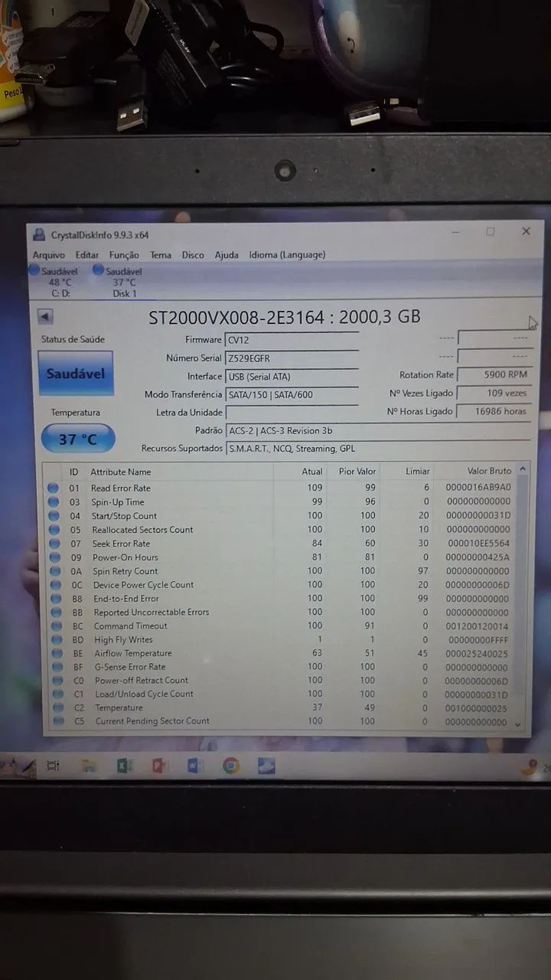Click the status icon for Reported Uncorrectable Errors
This screenshot has height=980, width=551.
56,612
